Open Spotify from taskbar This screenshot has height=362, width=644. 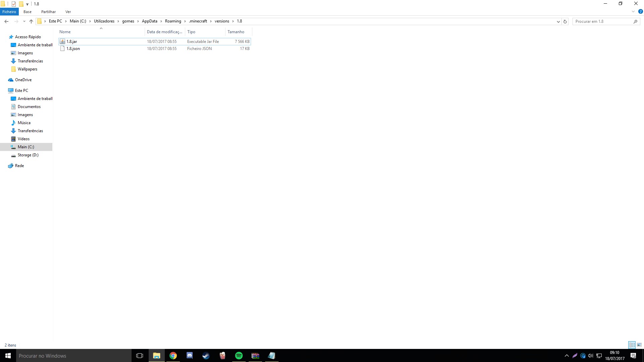[x=239, y=356]
